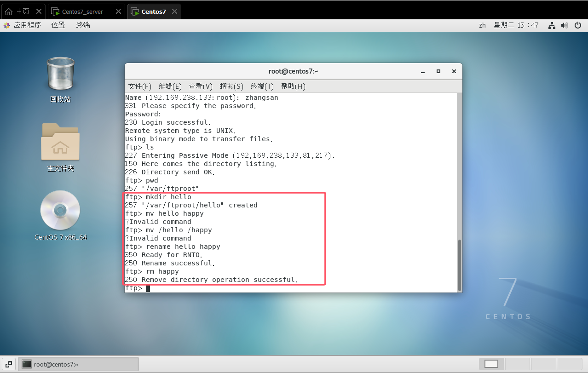This screenshot has width=588, height=373.
Task: Select the root@centos7:~ taskbar button
Action: point(78,364)
